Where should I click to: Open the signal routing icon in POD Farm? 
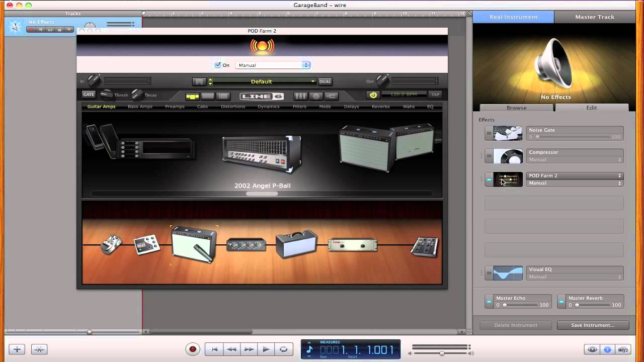331,96
